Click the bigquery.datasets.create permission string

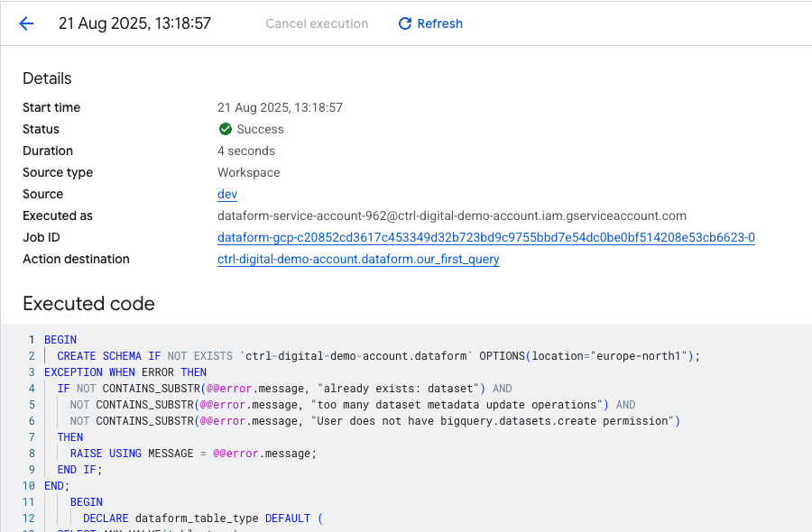[x=492, y=421]
